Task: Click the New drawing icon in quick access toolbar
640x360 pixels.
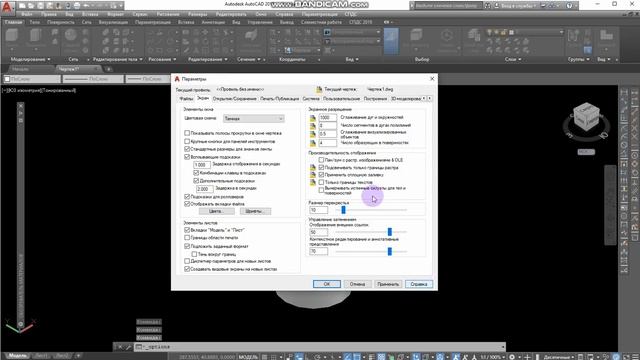Action: pos(22,6)
